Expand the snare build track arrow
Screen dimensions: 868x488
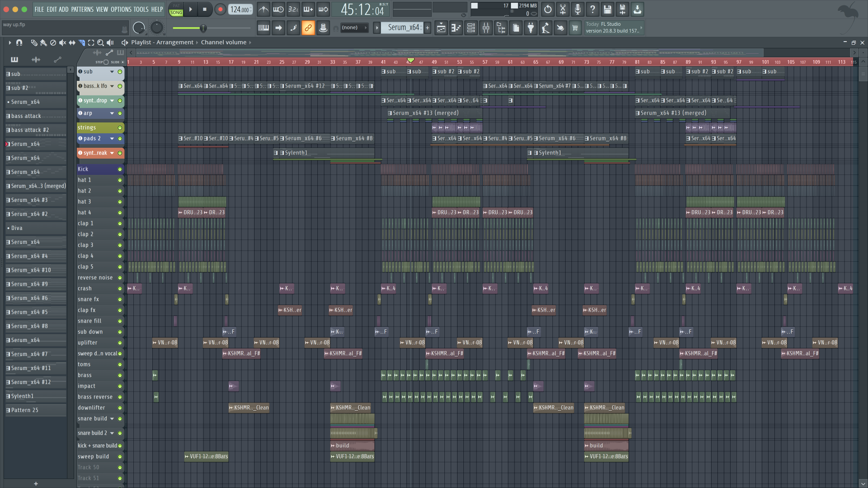[112, 419]
